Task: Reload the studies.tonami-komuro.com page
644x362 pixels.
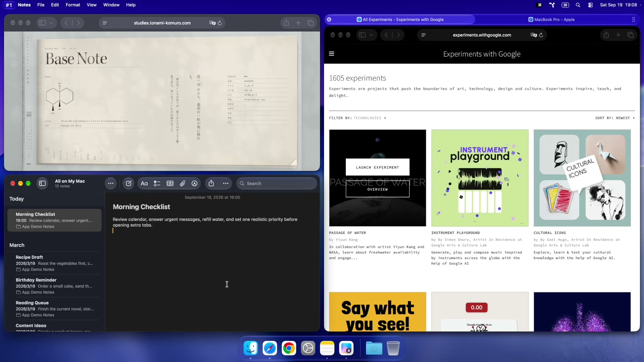Action: pyautogui.click(x=220, y=23)
